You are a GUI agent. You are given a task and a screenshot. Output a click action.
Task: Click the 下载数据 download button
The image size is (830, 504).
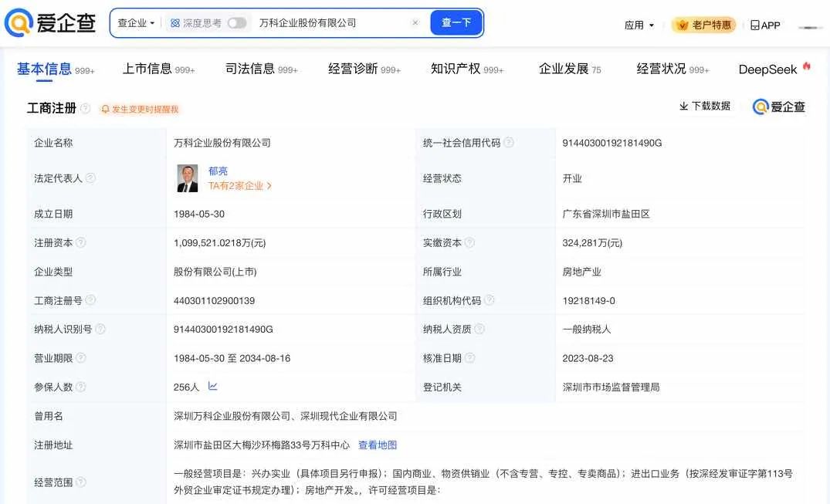(705, 106)
